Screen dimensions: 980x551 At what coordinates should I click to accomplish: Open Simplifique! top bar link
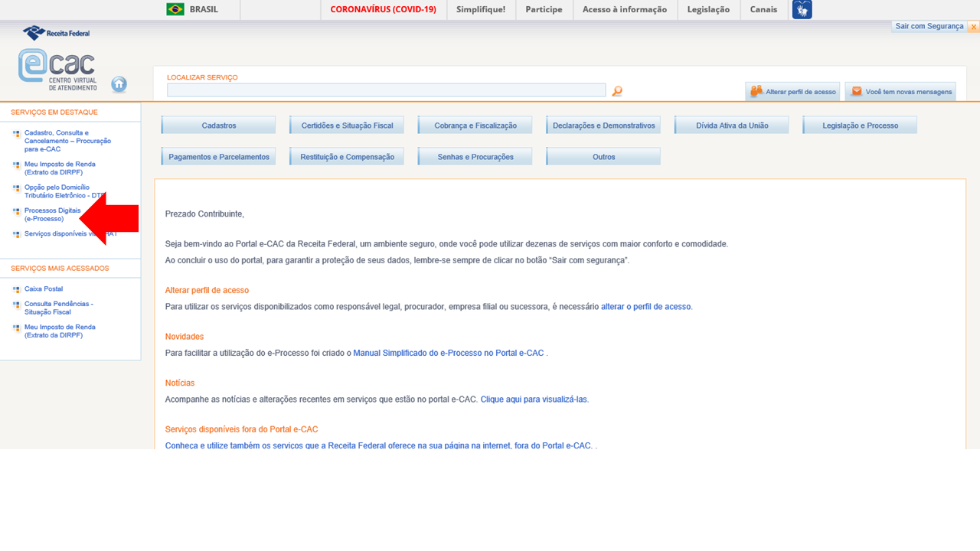tap(481, 9)
